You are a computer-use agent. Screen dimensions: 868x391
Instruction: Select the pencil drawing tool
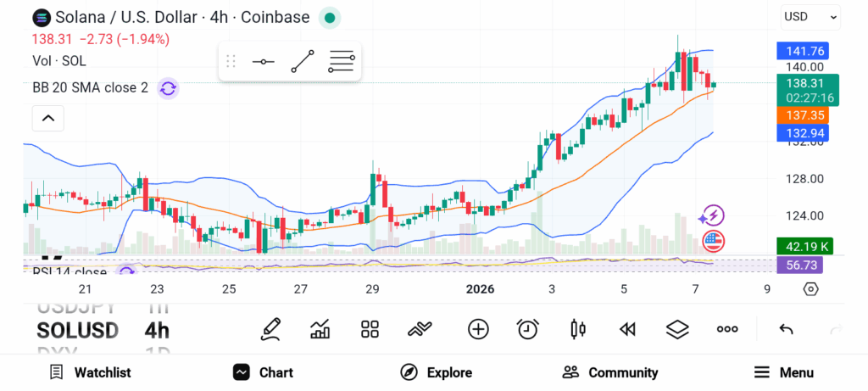[270, 329]
